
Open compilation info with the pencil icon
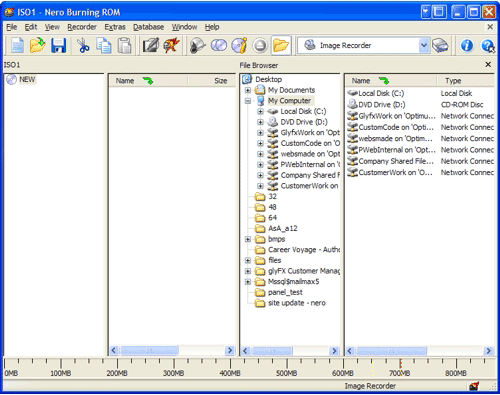[150, 45]
